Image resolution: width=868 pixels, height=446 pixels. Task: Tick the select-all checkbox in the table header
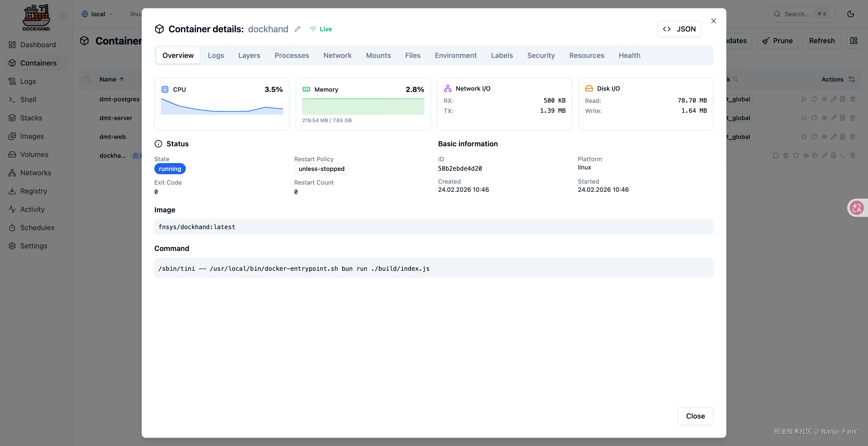[87, 79]
